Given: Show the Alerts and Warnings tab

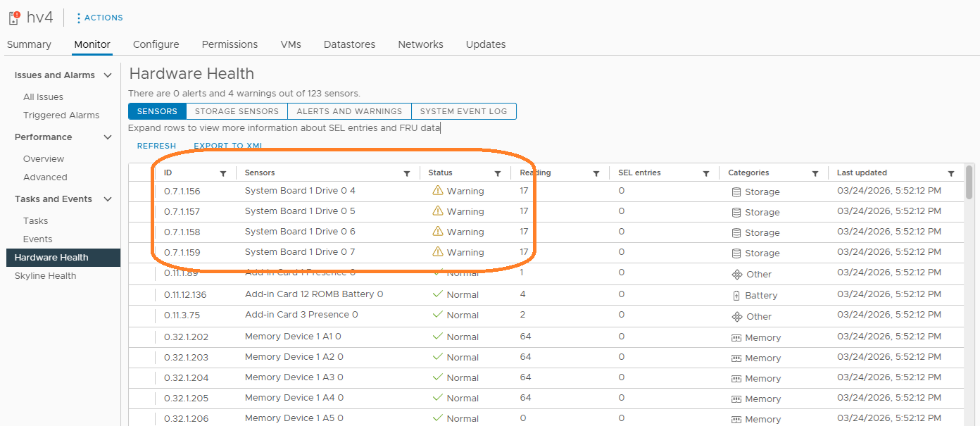Looking at the screenshot, I should (x=349, y=111).
